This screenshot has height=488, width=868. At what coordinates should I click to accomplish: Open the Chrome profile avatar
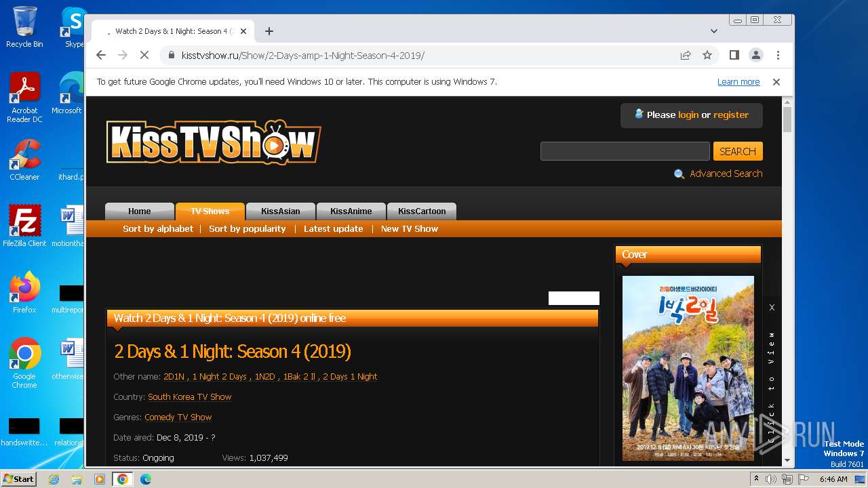(x=755, y=55)
